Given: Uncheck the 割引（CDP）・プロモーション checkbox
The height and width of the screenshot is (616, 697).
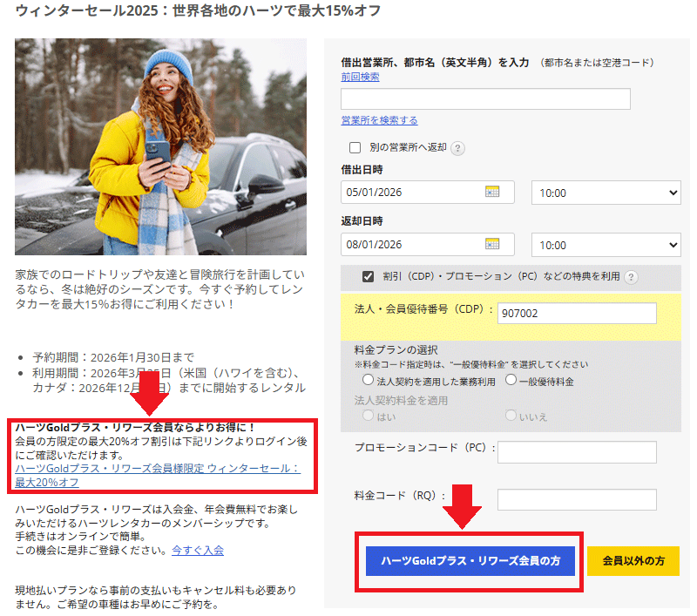Looking at the screenshot, I should (x=369, y=277).
